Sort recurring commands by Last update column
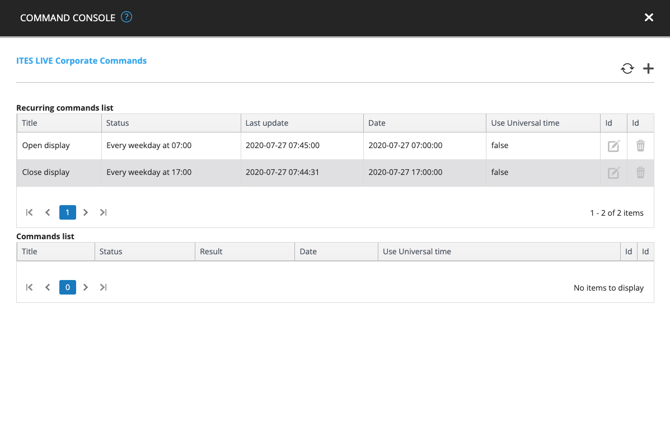The height and width of the screenshot is (427, 670). [267, 123]
